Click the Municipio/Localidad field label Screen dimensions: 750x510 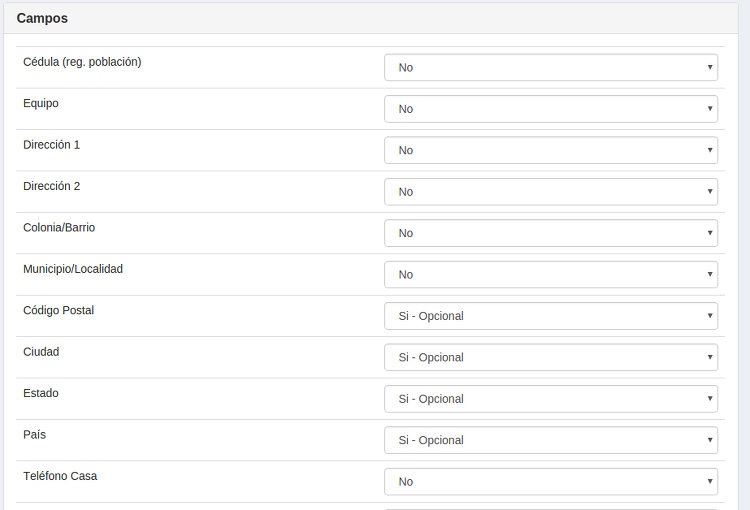point(73,269)
